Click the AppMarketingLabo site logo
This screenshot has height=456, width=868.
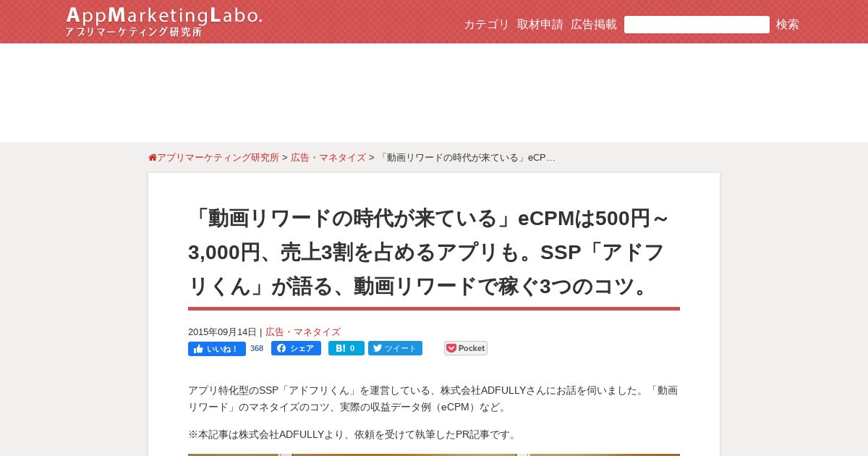click(163, 22)
